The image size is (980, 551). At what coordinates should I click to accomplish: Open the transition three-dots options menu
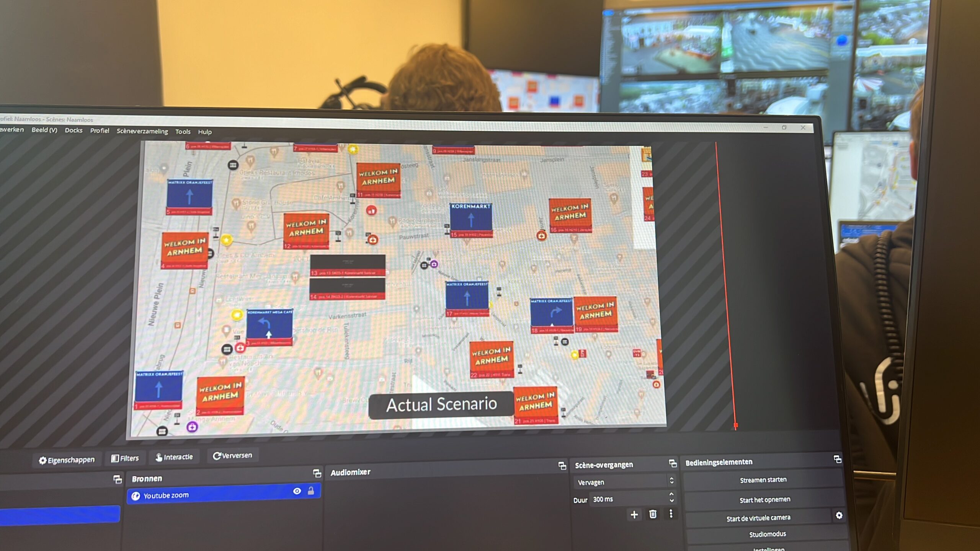[x=671, y=514]
